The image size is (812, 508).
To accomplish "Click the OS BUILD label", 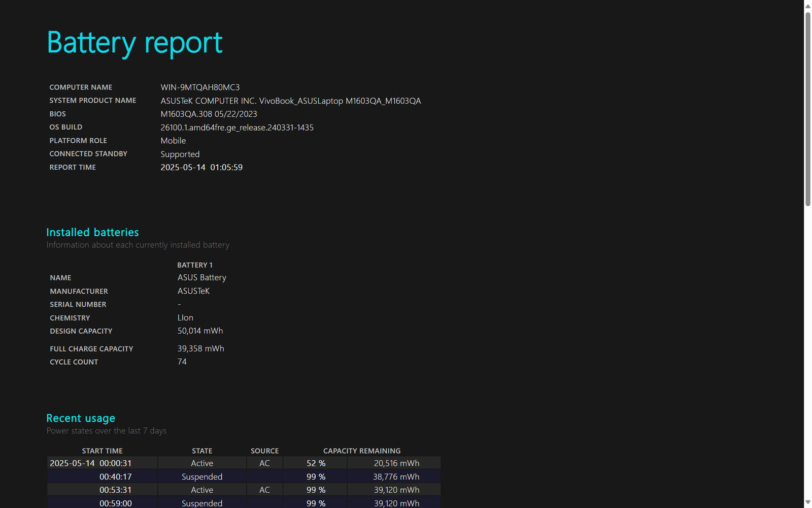I will [65, 127].
